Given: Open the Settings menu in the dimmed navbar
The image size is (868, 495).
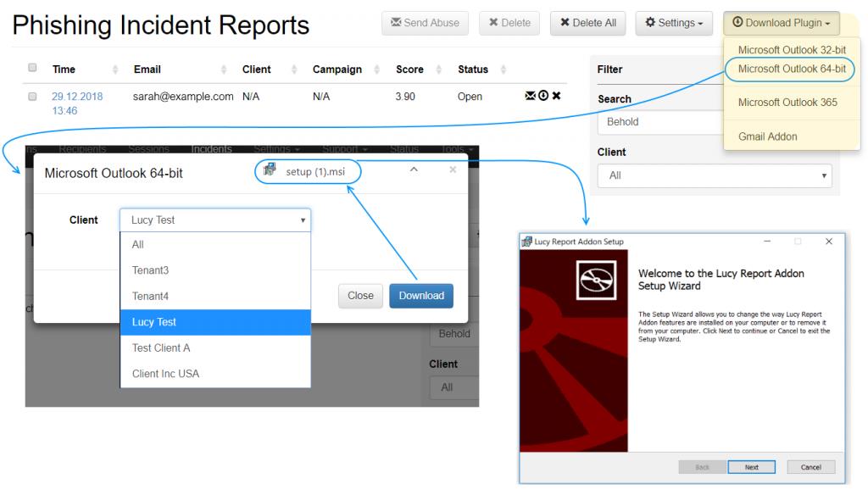Looking at the screenshot, I should click(276, 149).
